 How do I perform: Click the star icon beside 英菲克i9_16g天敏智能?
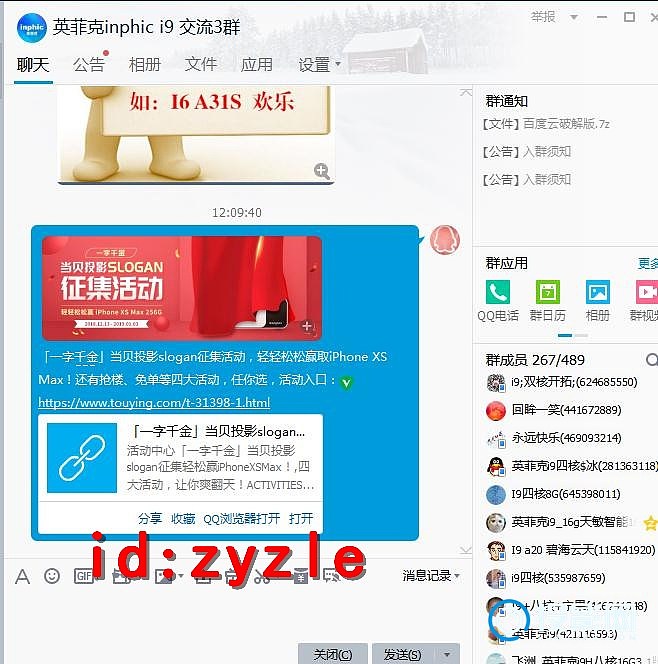click(x=650, y=523)
